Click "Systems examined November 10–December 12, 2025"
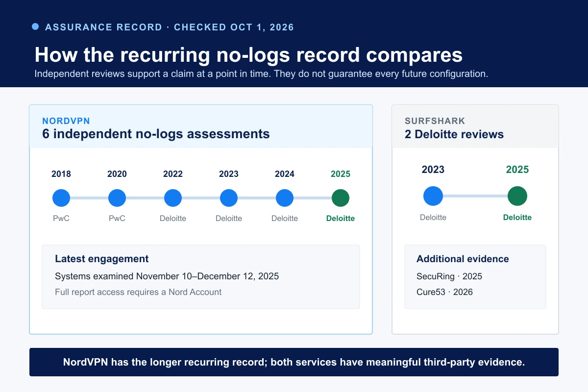Screen dimensions: 588x392 167,276
